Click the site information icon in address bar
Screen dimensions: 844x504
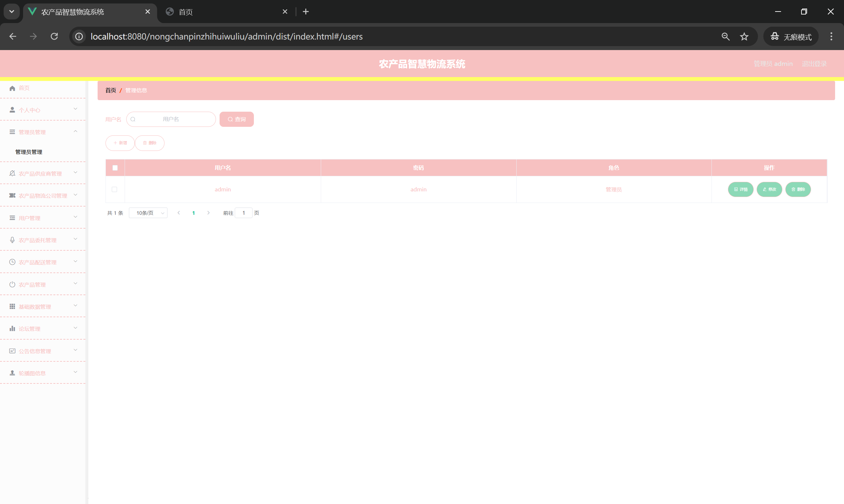79,36
